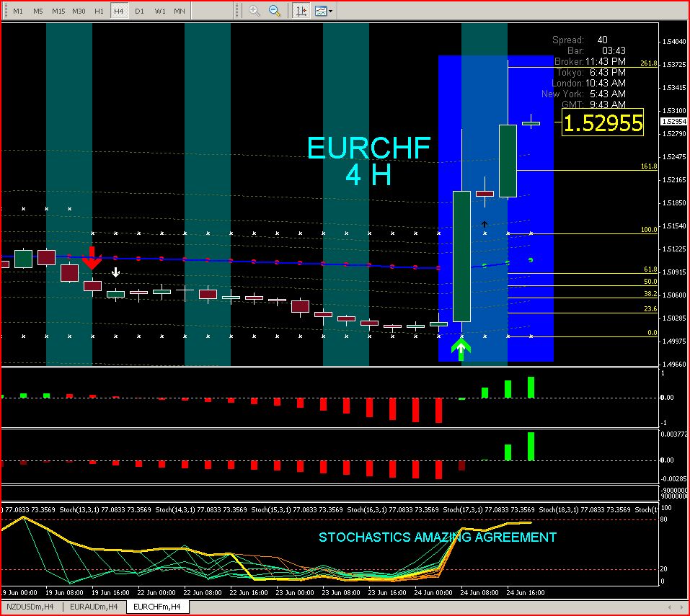The height and width of the screenshot is (616, 690).
Task: Click the current price 1.52954 axis marker
Action: click(673, 121)
